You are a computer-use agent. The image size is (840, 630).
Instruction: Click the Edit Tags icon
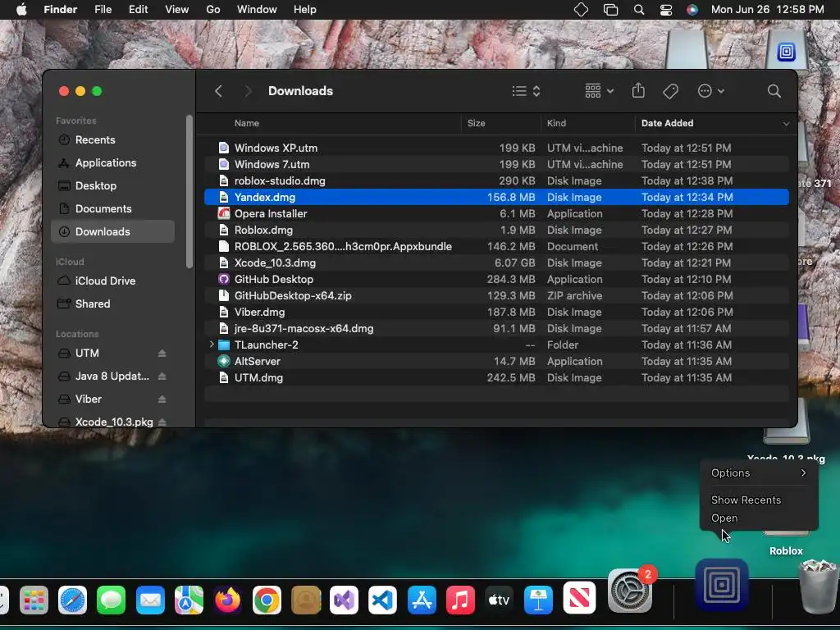point(670,91)
